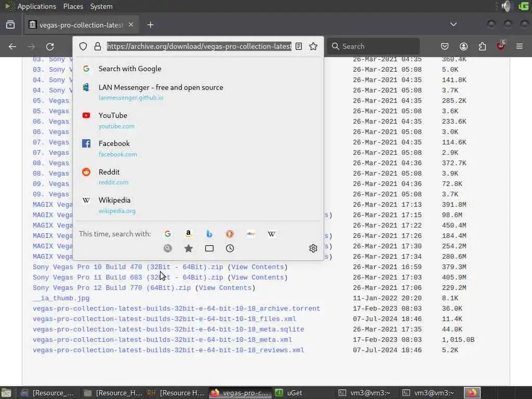532x399 pixels.
Task: View Contents of Vegas Pro 10 zip
Action: pos(258,267)
